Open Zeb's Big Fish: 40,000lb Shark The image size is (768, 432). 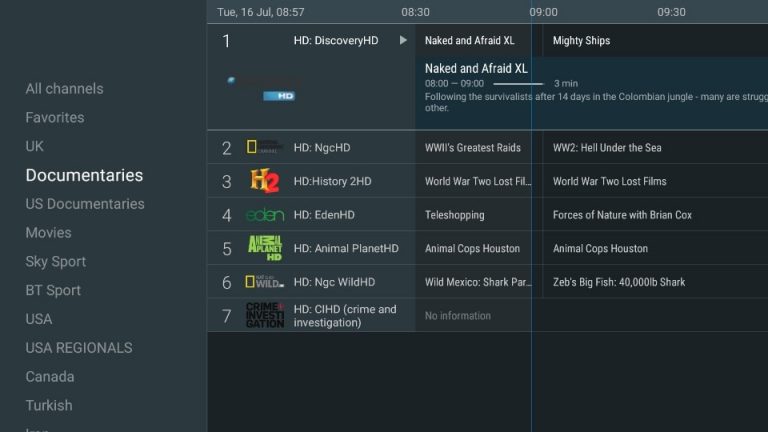pos(619,282)
